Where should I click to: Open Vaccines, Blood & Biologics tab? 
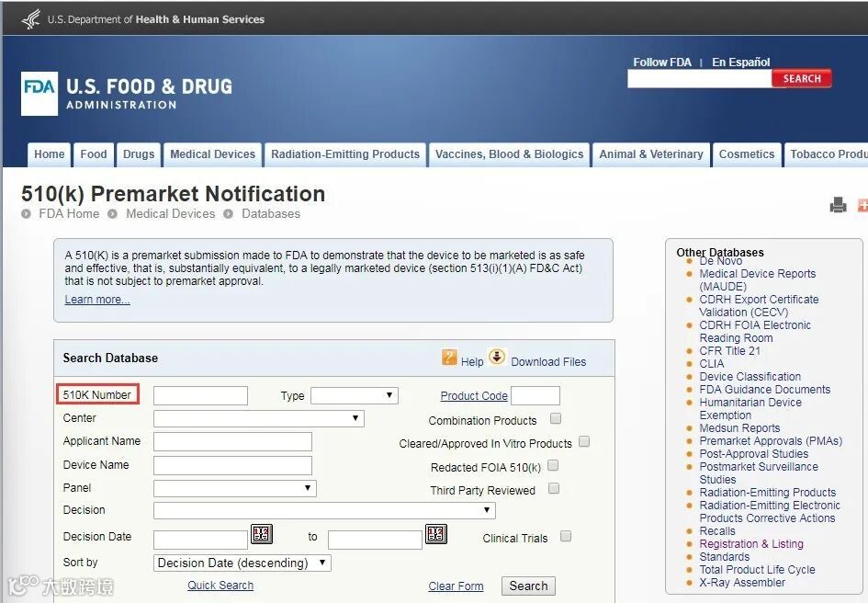[509, 154]
